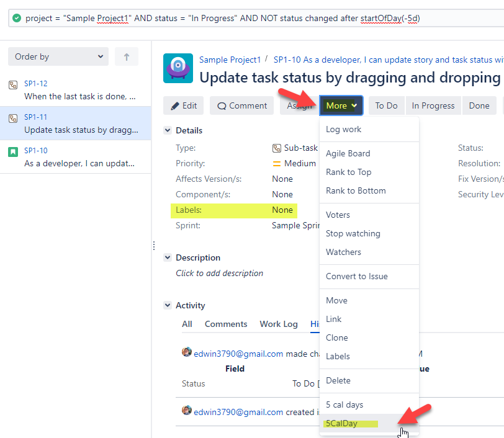The width and height of the screenshot is (504, 438).
Task: Switch to the History activity tab
Action: (315, 324)
